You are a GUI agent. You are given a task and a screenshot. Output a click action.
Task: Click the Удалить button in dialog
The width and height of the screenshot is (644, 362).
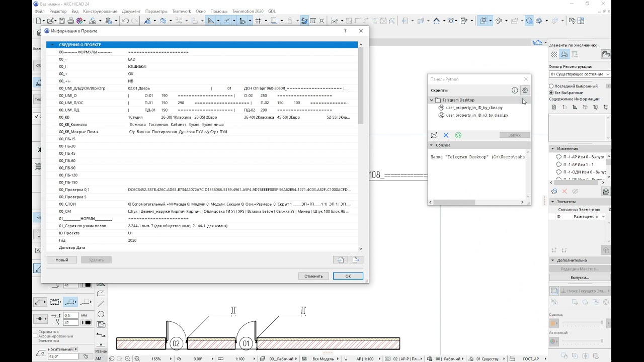coord(96,260)
